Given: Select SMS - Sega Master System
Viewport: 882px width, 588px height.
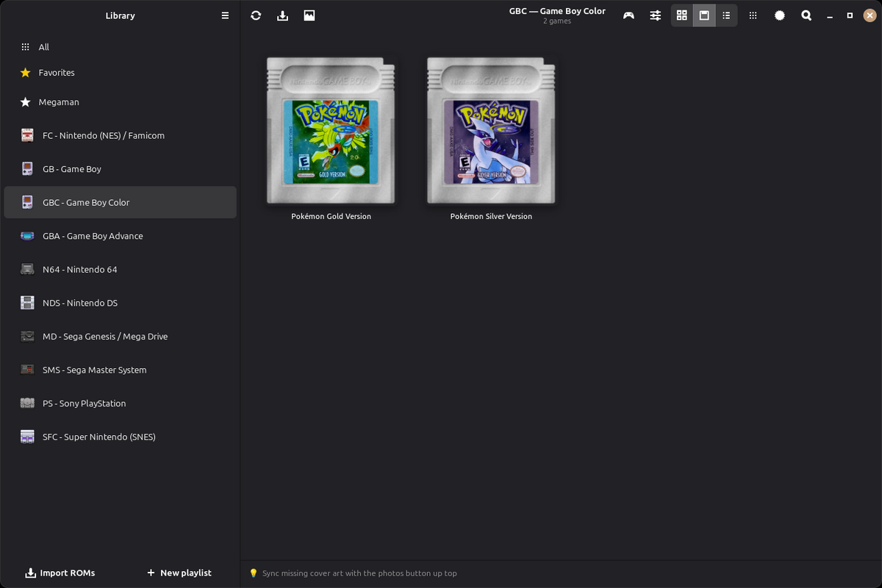Looking at the screenshot, I should click(x=120, y=370).
